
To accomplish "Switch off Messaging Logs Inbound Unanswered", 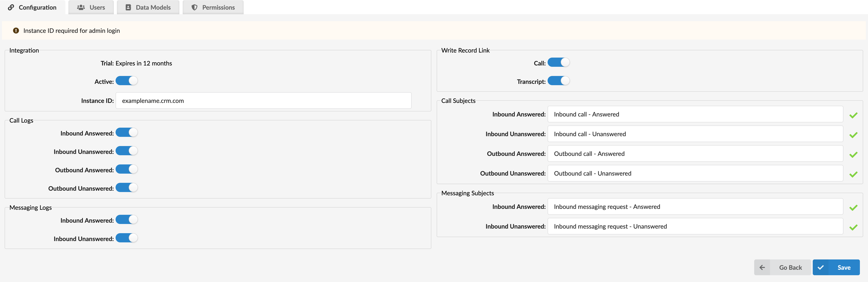I will (x=127, y=238).
